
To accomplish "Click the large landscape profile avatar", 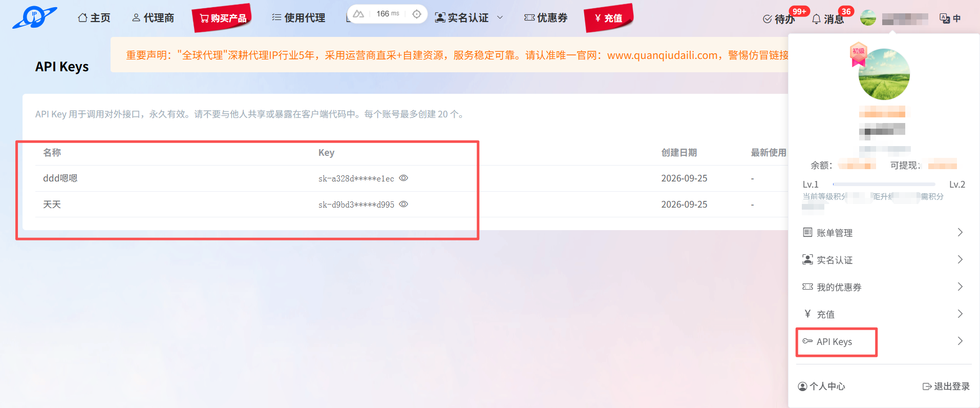I will click(884, 74).
